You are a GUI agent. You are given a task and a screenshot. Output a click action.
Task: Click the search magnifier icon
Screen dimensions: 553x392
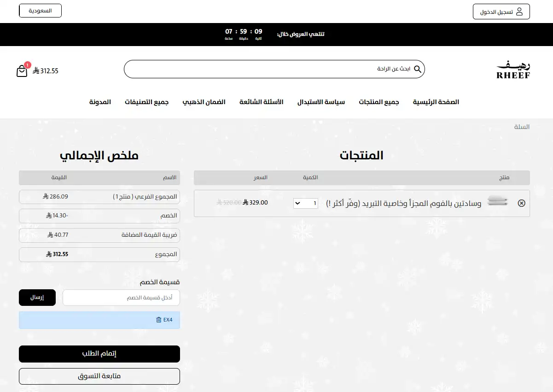coord(418,69)
